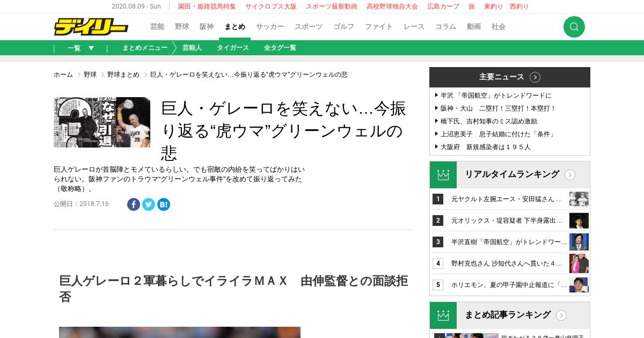Open スポーツ最新動画 top link

coord(332,6)
